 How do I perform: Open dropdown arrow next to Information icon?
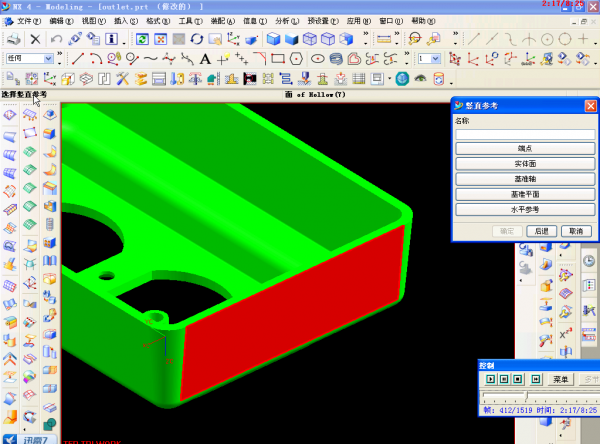124,43
